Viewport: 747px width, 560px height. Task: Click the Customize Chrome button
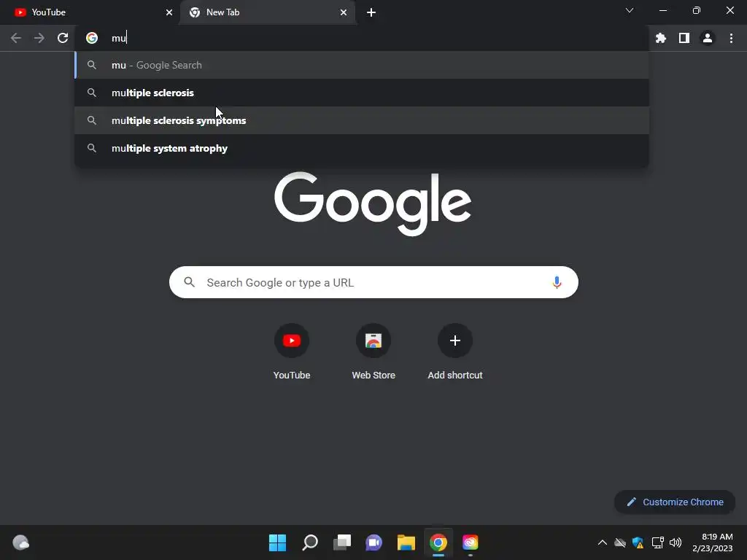[675, 502]
